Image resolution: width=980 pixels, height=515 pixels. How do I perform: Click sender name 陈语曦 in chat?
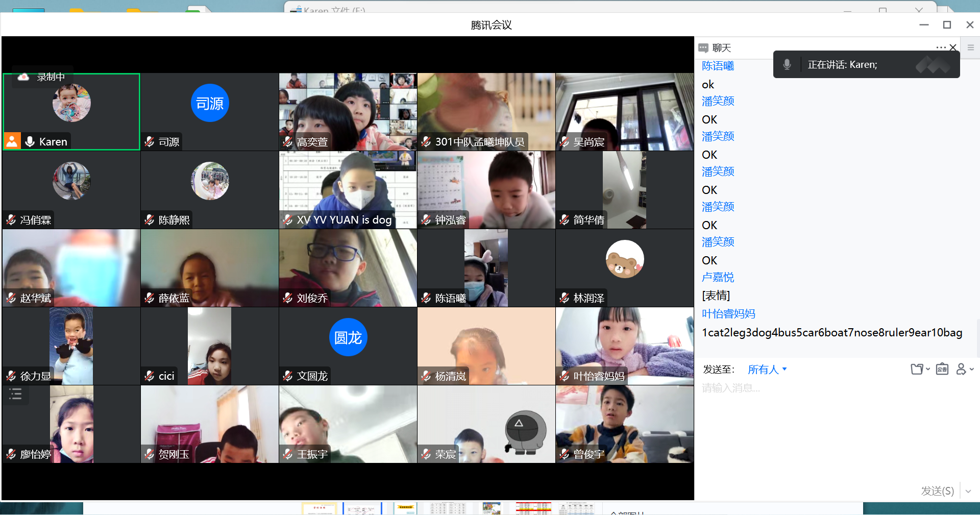tap(718, 66)
